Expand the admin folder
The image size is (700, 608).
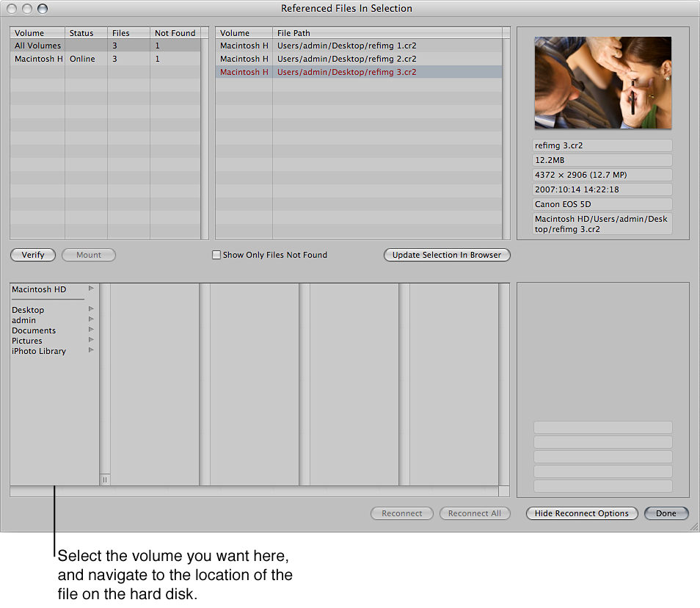[x=91, y=319]
